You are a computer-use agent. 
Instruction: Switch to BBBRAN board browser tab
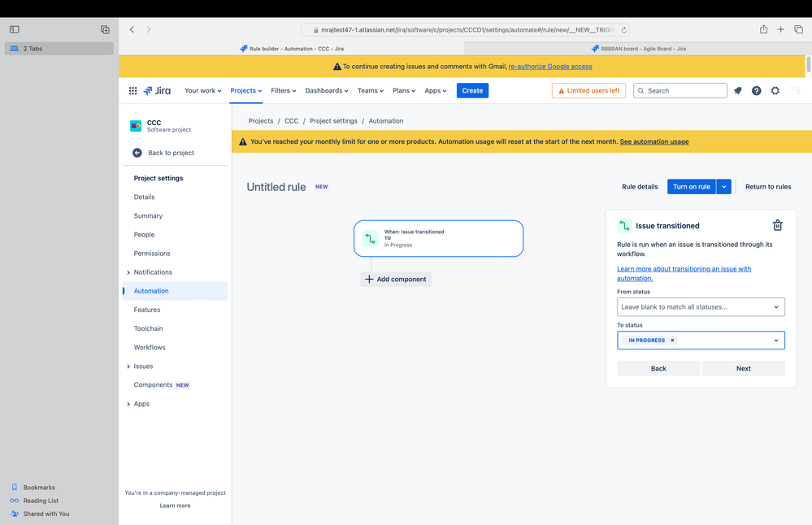(638, 49)
